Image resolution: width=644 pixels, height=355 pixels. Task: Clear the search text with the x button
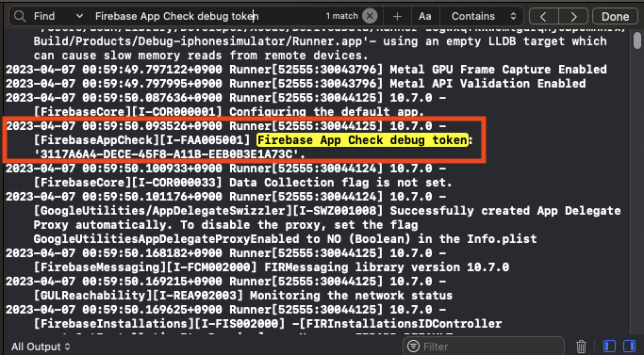(x=370, y=16)
